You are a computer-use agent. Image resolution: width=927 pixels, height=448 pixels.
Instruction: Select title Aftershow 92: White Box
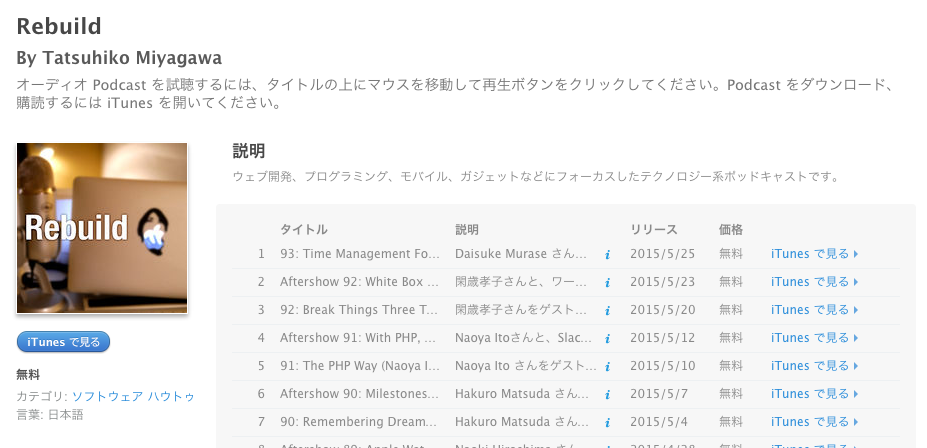click(359, 282)
